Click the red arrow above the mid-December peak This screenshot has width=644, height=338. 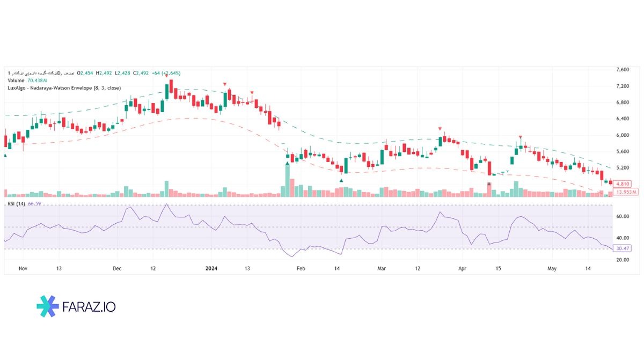166,76
